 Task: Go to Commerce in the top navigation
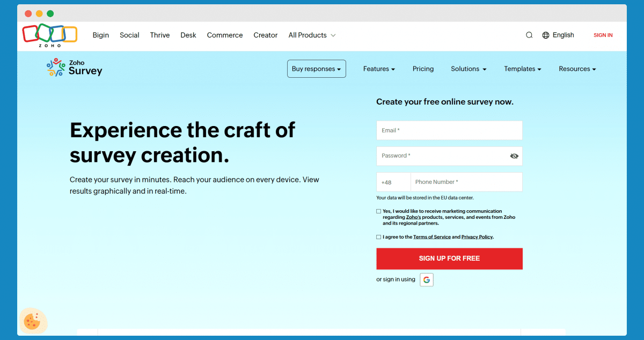tap(225, 35)
